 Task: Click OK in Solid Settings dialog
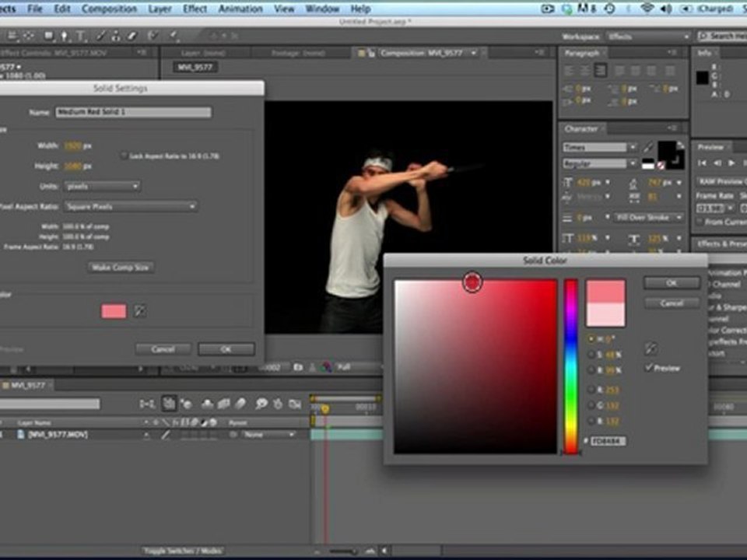(226, 349)
